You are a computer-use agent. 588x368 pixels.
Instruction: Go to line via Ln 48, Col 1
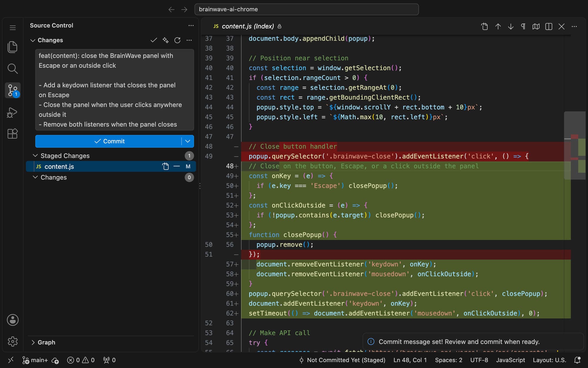410,360
